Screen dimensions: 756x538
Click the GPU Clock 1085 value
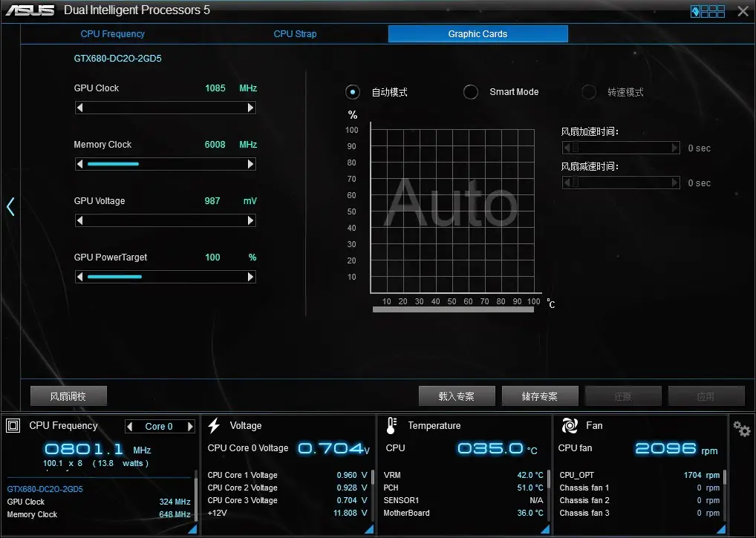coord(215,88)
